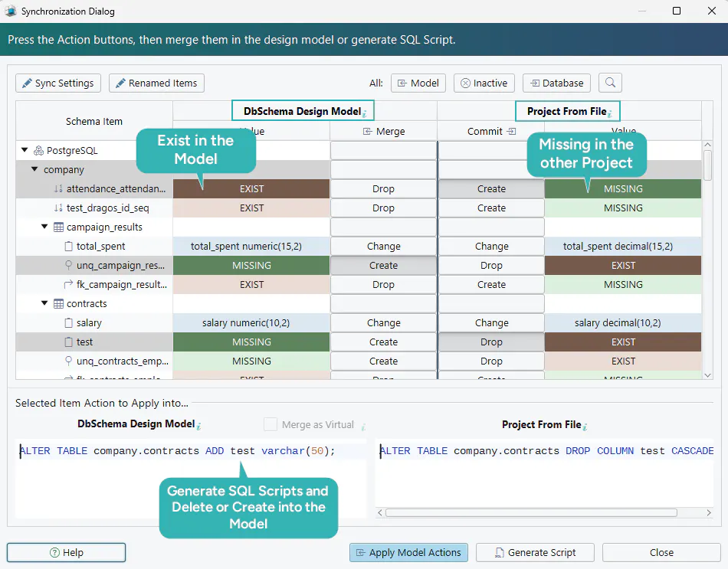Click Merge column Drop for test_dragos_id_seq
This screenshot has height=569, width=728.
pyautogui.click(x=383, y=208)
